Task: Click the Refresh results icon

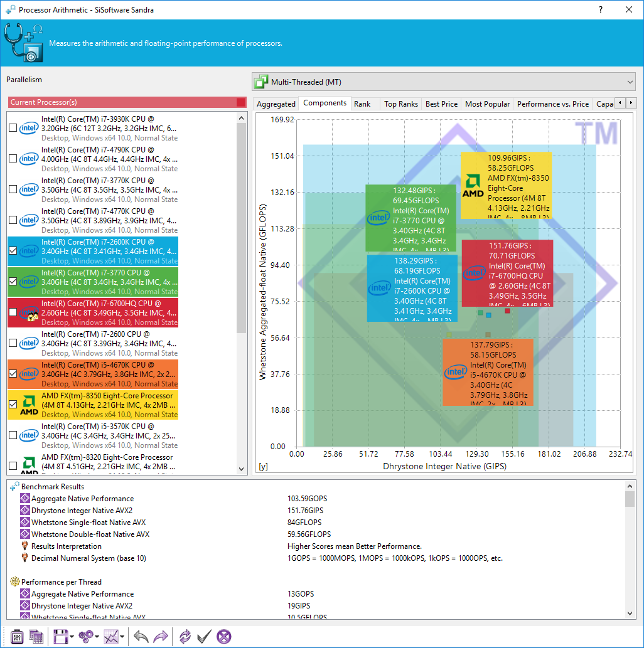Action: point(185,637)
